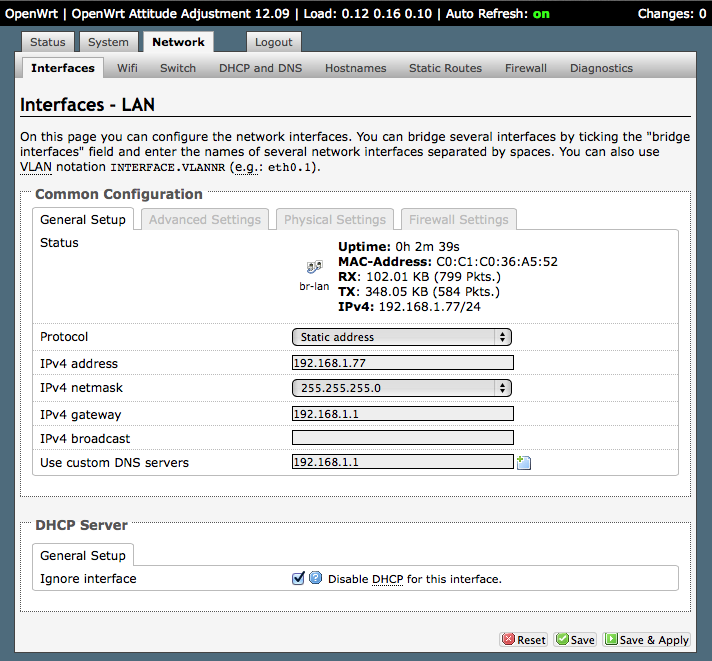Click the OpenWrt hostname in header
Image resolution: width=712 pixels, height=661 pixels.
[31, 14]
